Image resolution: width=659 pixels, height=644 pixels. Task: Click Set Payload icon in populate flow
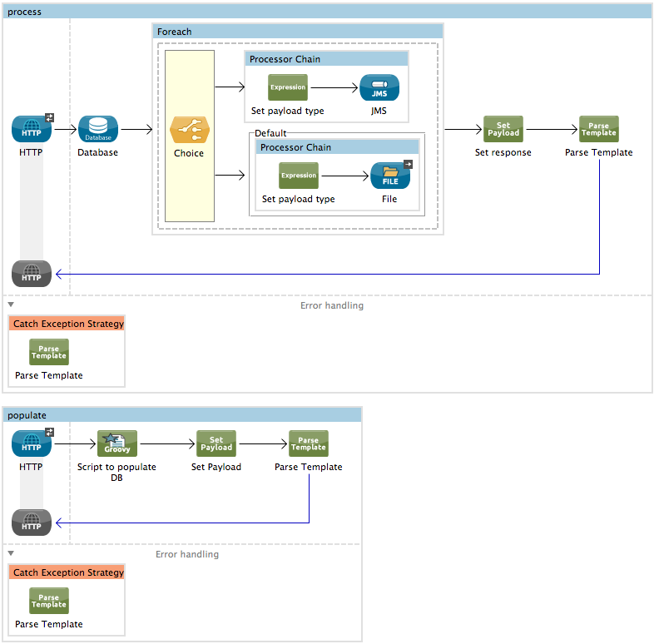pyautogui.click(x=216, y=444)
